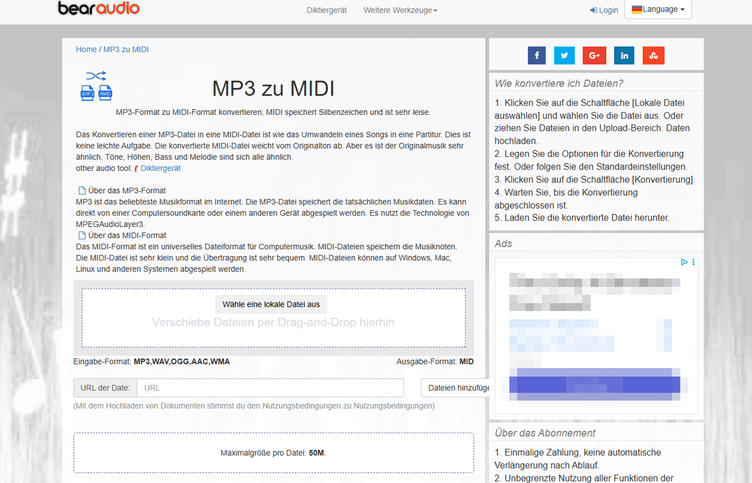Click the Maximalgröße pro Datei 50M text
The image size is (752, 483).
point(273,453)
